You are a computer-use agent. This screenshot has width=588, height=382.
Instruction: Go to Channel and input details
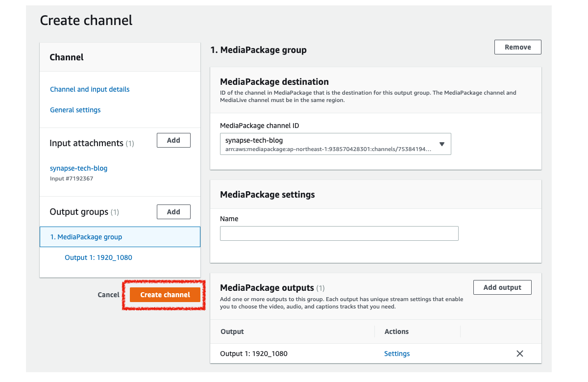pos(90,89)
